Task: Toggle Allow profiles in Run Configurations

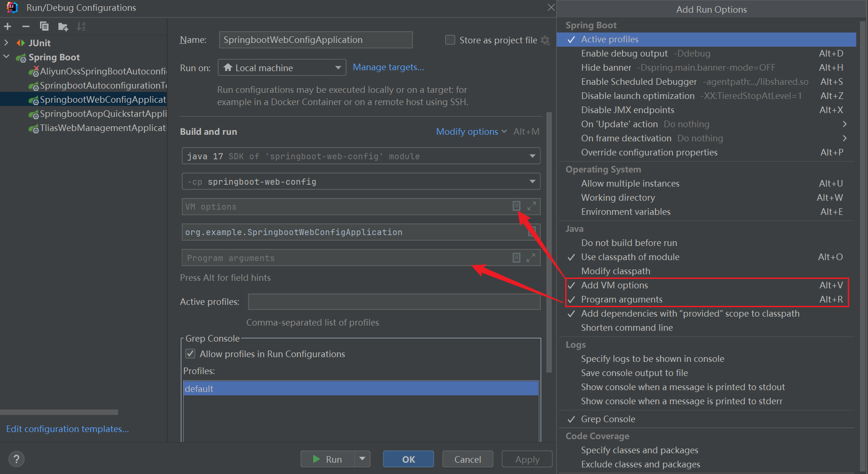Action: 190,353
